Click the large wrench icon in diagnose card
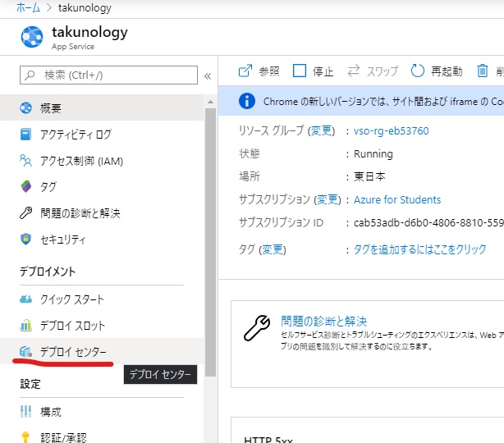Screen dimensions: 504x443 [x=257, y=327]
